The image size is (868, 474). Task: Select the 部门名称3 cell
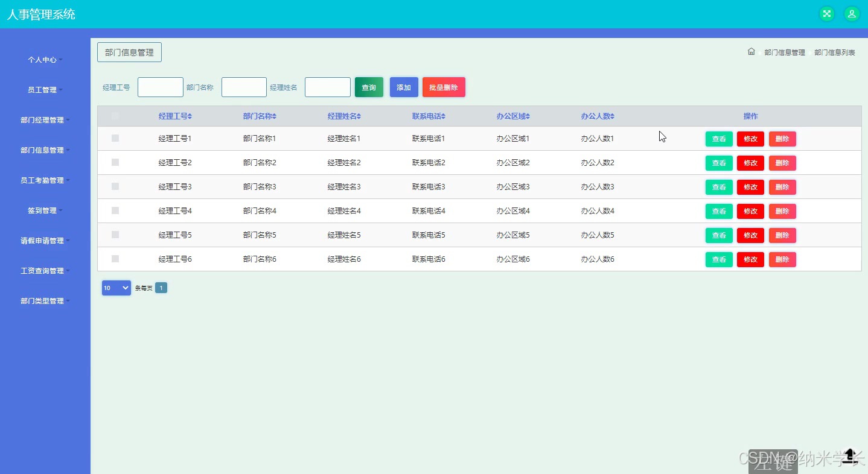pyautogui.click(x=260, y=186)
